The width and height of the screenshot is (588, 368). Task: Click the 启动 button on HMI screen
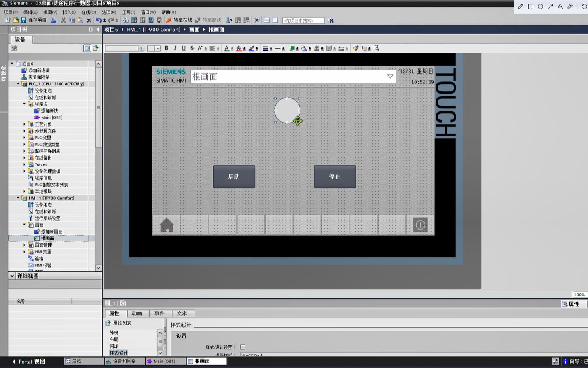(234, 177)
